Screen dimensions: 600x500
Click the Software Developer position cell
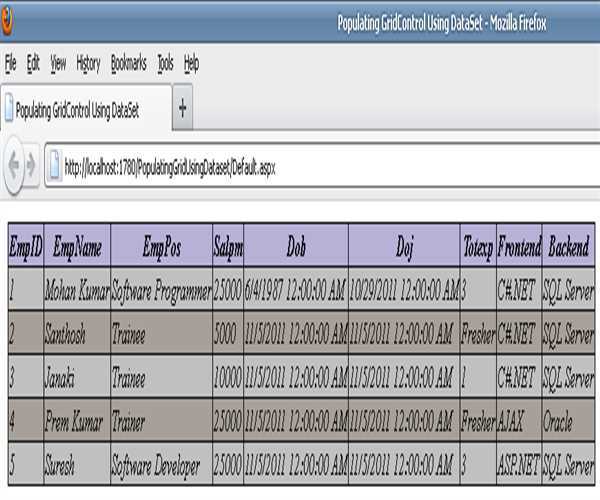point(161,467)
